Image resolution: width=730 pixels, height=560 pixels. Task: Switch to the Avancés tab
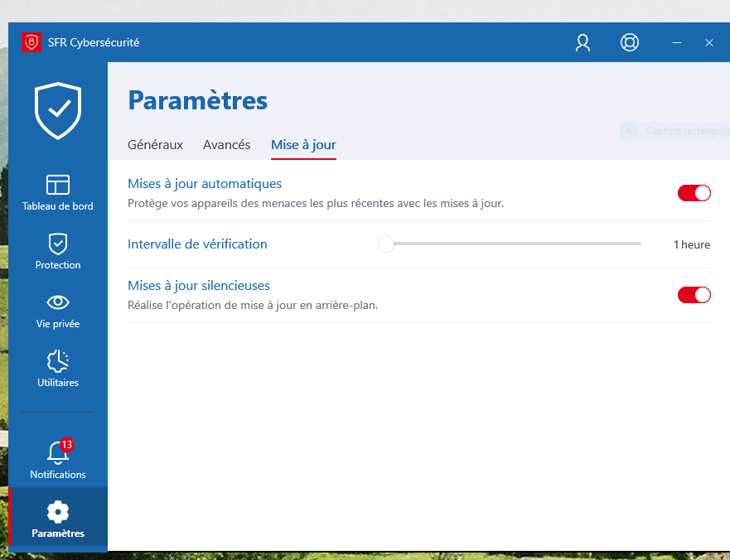point(226,145)
